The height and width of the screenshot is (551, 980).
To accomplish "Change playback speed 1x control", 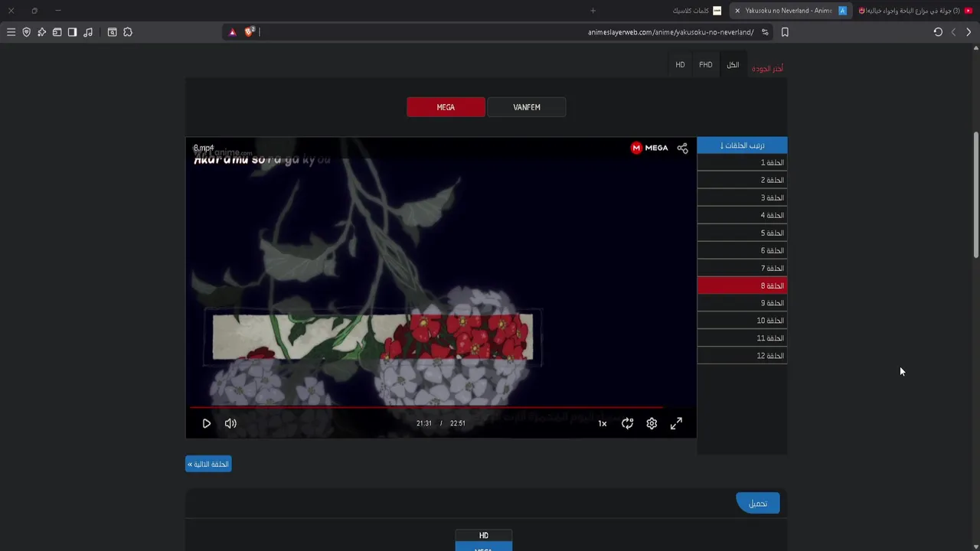I will (x=603, y=423).
